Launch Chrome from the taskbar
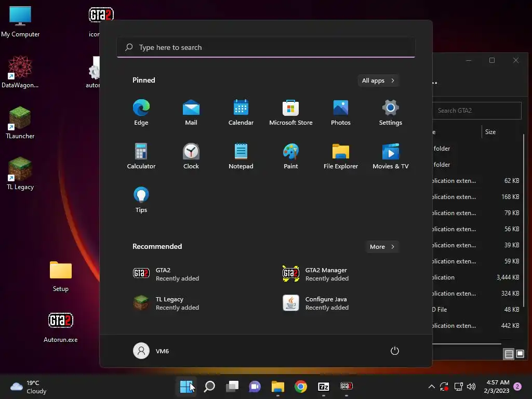Viewport: 532px width, 399px height. pyautogui.click(x=301, y=387)
